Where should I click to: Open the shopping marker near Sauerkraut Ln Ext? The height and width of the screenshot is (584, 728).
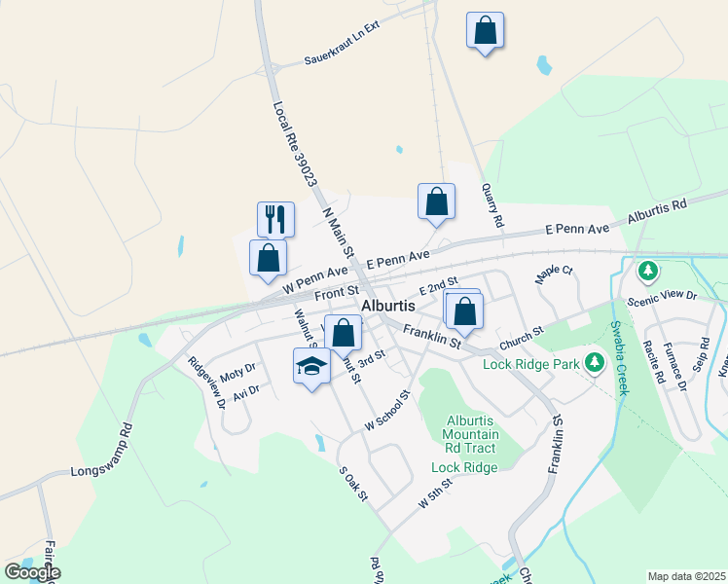[486, 33]
